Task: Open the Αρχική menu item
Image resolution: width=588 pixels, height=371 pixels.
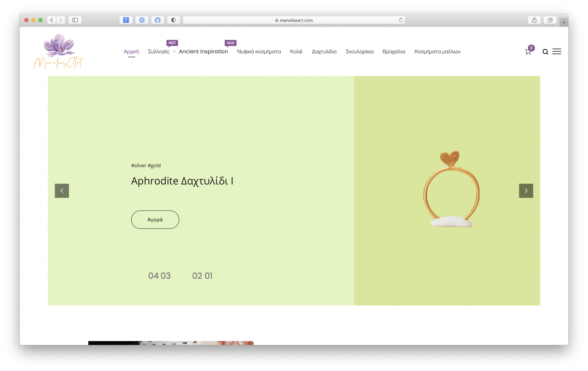Action: (131, 52)
